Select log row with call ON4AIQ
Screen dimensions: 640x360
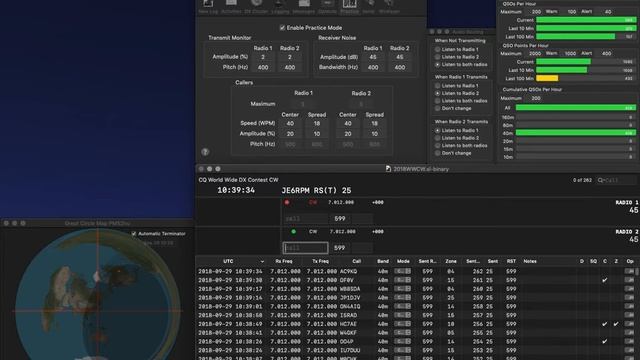pyautogui.click(x=416, y=307)
